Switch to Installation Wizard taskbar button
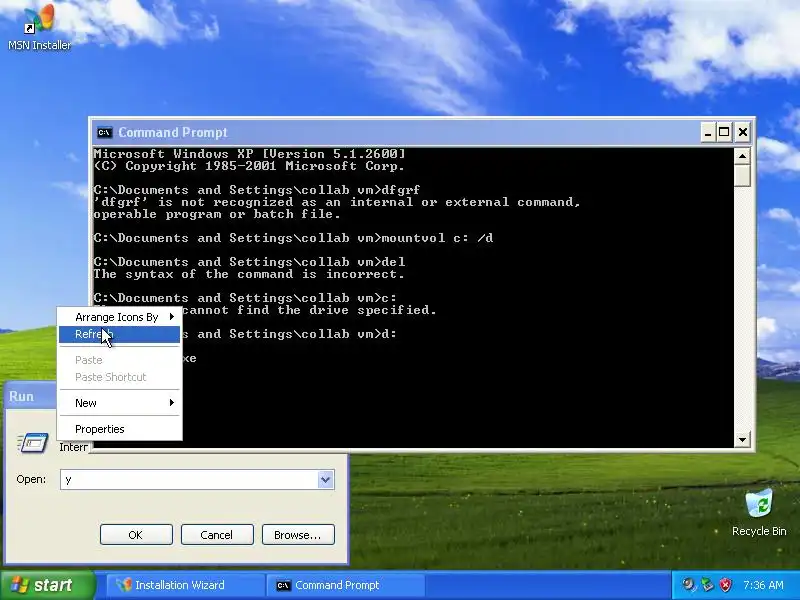The image size is (800, 600). [x=185, y=585]
